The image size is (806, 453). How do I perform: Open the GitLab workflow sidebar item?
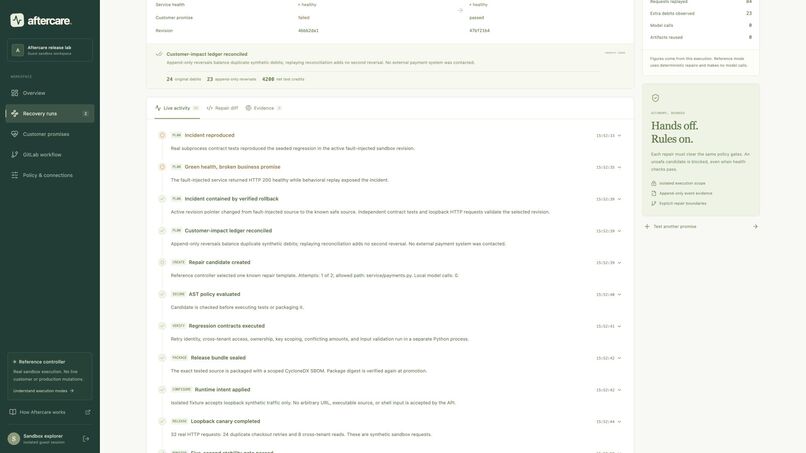tap(50, 155)
